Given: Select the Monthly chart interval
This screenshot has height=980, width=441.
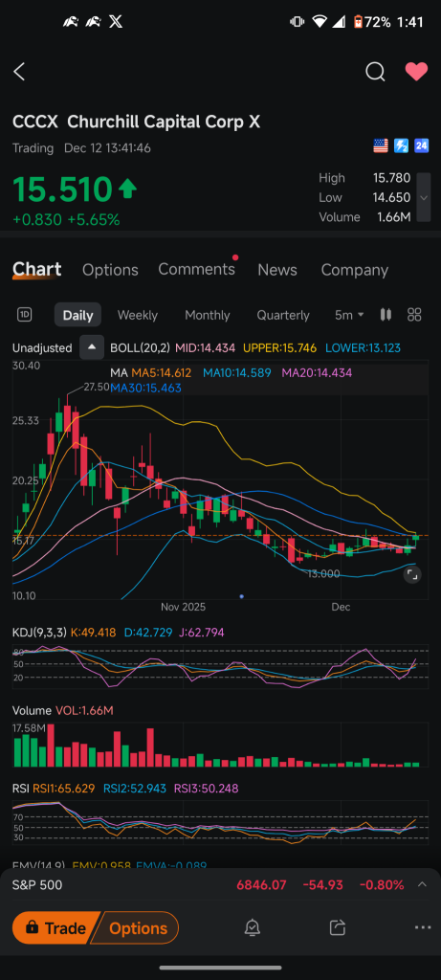Looking at the screenshot, I should pyautogui.click(x=208, y=315).
